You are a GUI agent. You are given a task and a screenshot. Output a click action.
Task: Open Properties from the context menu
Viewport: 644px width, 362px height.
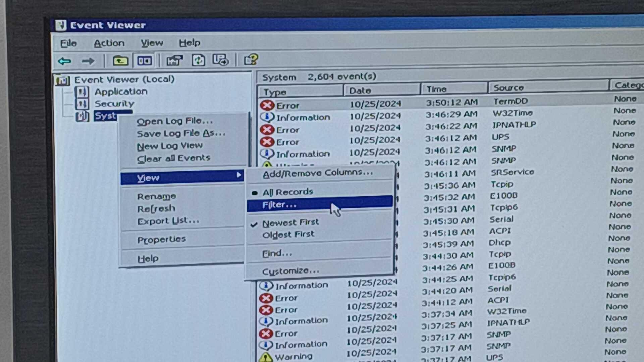161,240
